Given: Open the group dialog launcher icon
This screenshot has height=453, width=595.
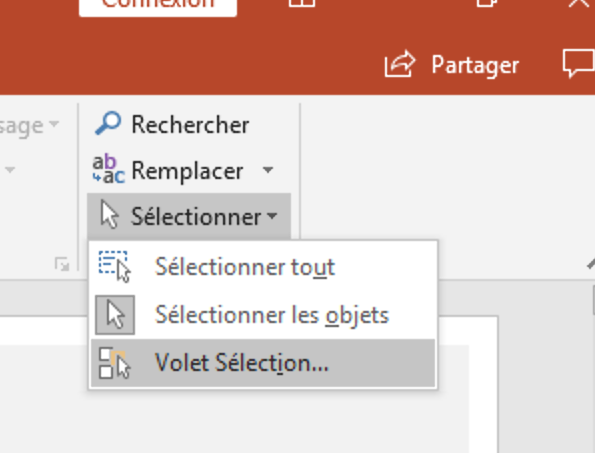Looking at the screenshot, I should click(x=62, y=264).
